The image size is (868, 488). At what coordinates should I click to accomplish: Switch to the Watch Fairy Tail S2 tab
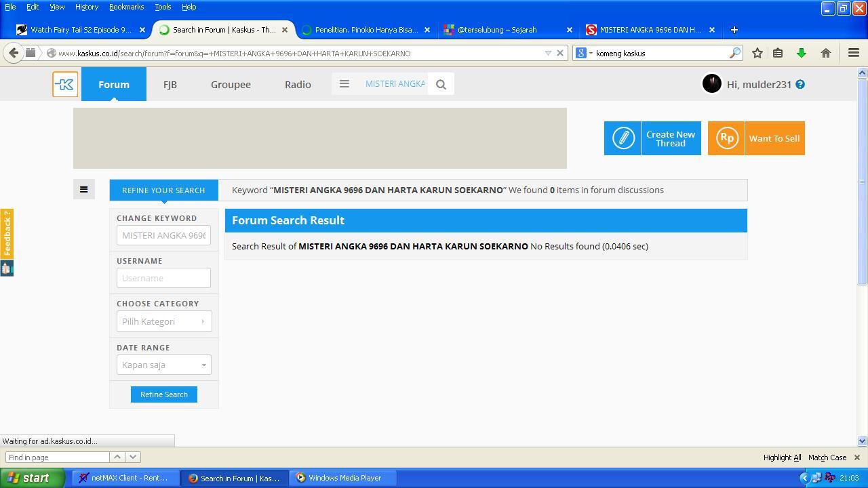pos(80,30)
